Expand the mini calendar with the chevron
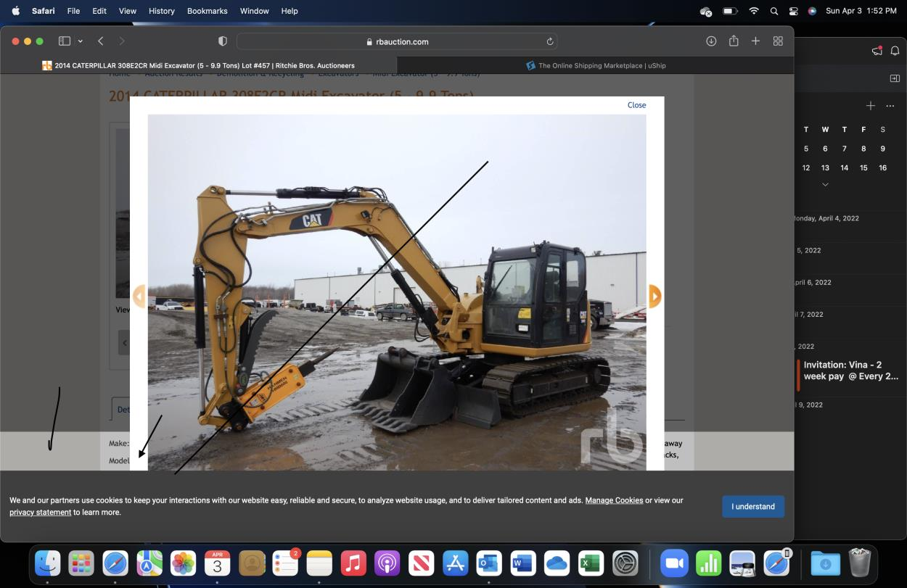Screen dimensions: 907x588 (825, 184)
